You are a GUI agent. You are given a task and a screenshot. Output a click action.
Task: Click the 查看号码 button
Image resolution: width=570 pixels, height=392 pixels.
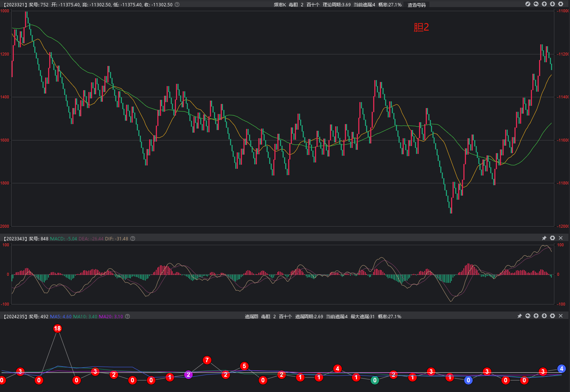[416, 5]
